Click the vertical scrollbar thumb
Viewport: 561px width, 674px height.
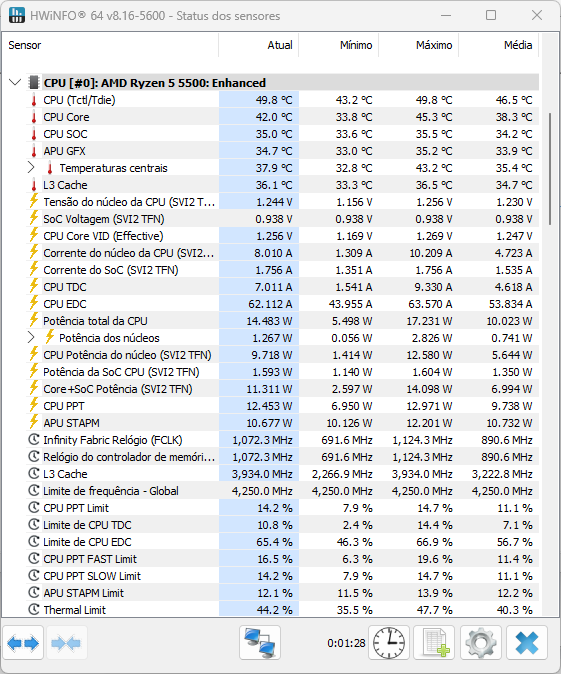550,169
